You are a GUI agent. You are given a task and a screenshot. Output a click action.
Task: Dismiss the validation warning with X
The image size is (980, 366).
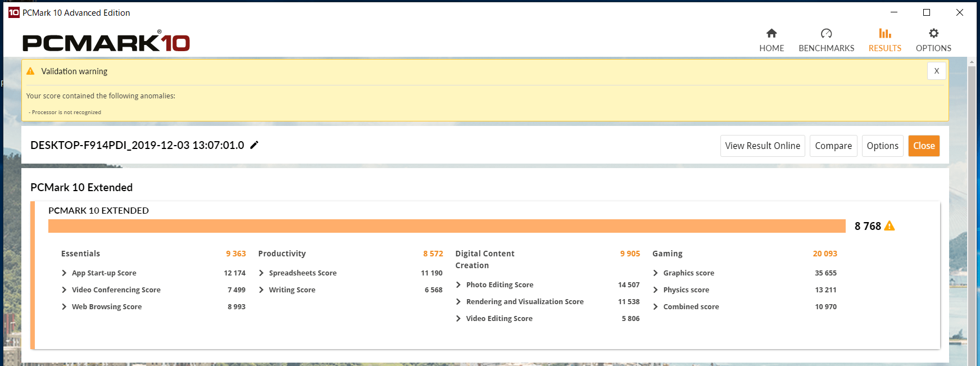[x=937, y=71]
